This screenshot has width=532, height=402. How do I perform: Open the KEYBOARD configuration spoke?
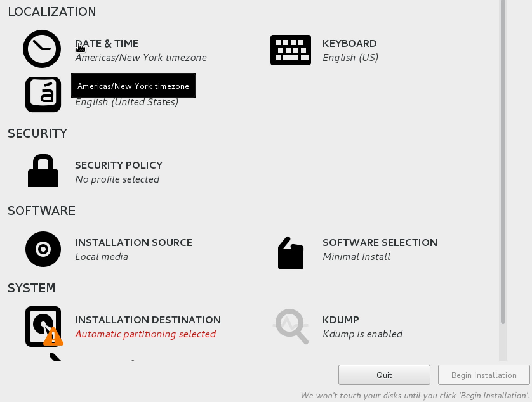(x=349, y=43)
